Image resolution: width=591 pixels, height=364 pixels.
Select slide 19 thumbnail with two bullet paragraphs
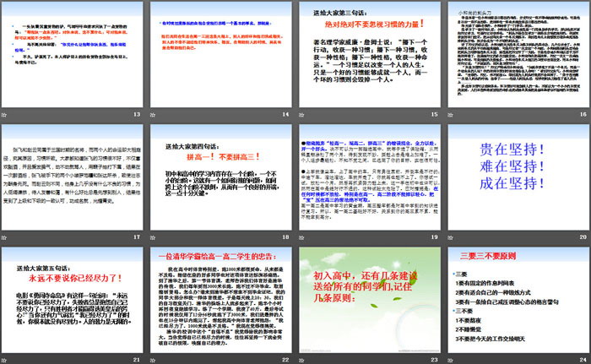370,177
